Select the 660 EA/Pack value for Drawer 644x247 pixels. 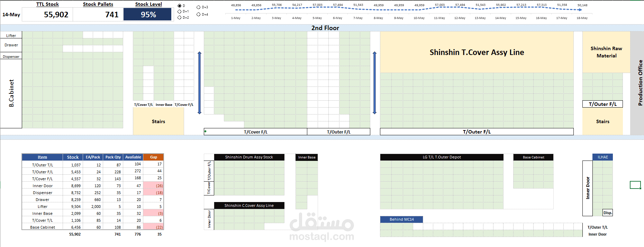pyautogui.click(x=98, y=200)
